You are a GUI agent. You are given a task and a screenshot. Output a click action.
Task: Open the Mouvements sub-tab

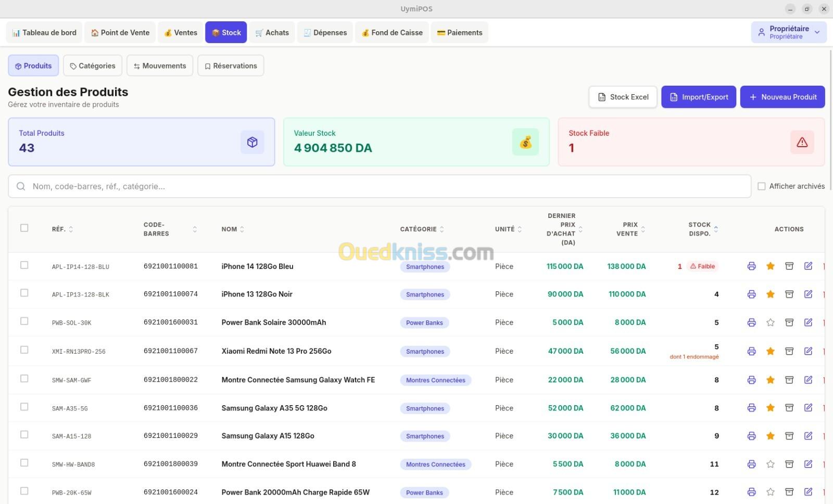(160, 66)
